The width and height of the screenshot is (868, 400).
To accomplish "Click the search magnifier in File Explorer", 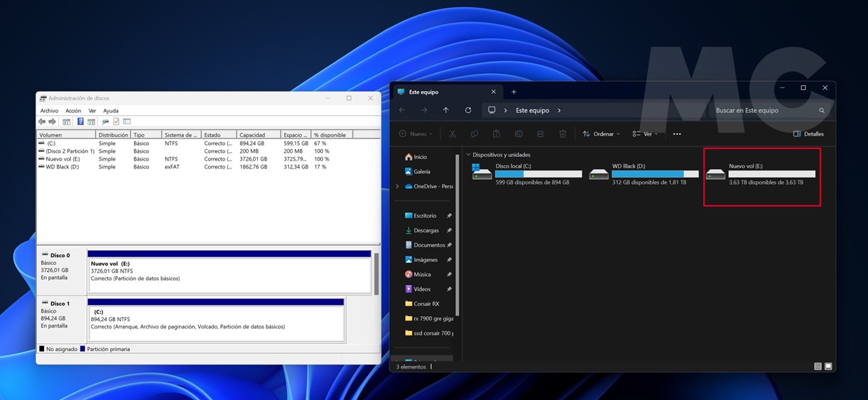I will pos(822,111).
